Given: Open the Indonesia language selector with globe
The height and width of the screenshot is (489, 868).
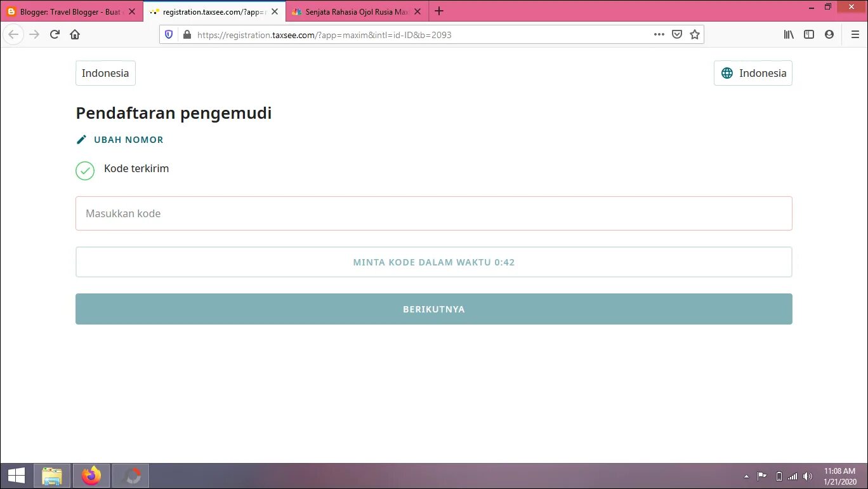Looking at the screenshot, I should coord(753,73).
